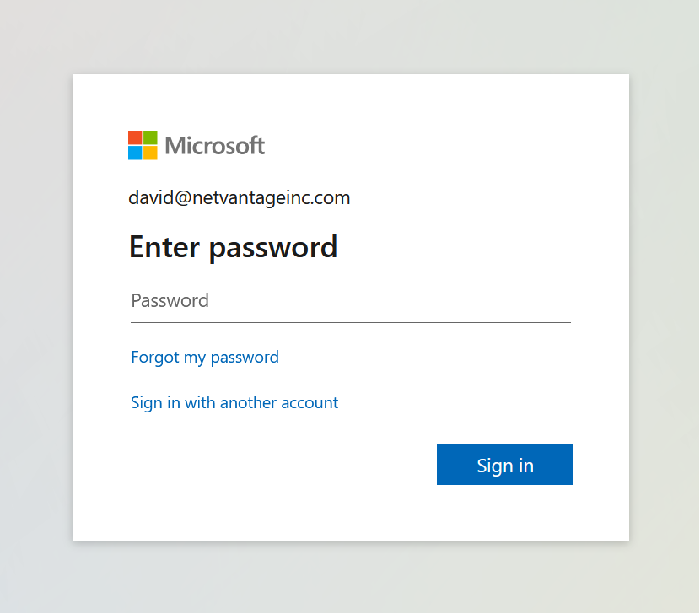The width and height of the screenshot is (700, 614).
Task: Open the Forgot my password link
Action: click(205, 358)
